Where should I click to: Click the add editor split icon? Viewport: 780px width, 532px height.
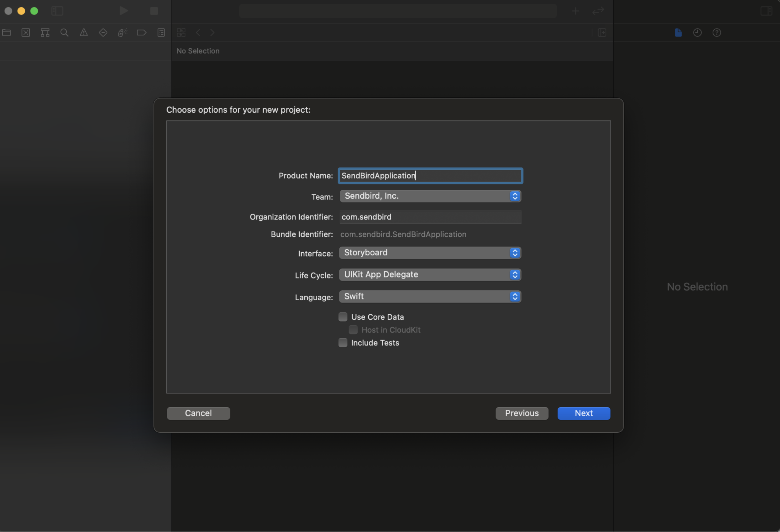point(602,32)
